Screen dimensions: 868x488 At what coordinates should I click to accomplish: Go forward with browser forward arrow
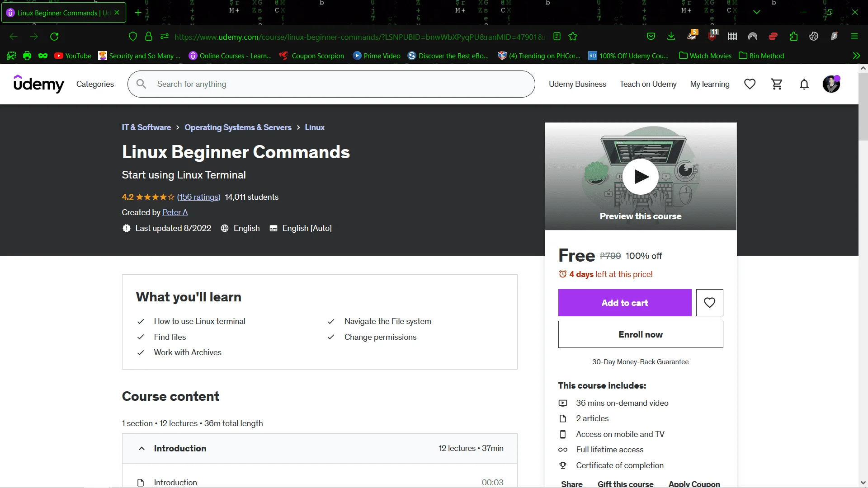click(x=34, y=37)
